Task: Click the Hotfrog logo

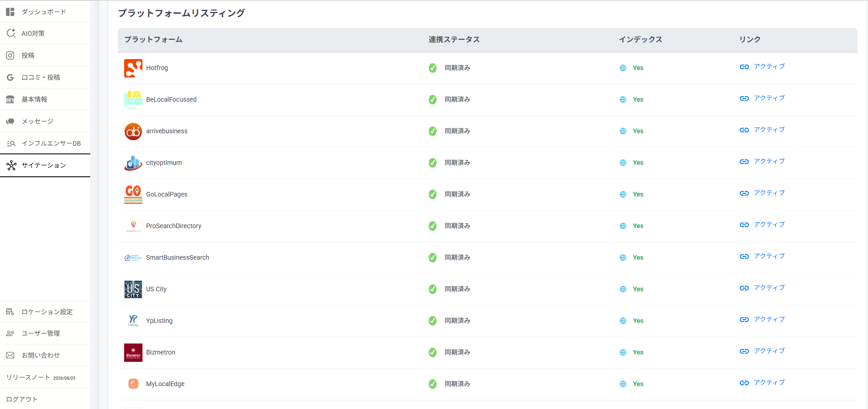Action: 133,68
